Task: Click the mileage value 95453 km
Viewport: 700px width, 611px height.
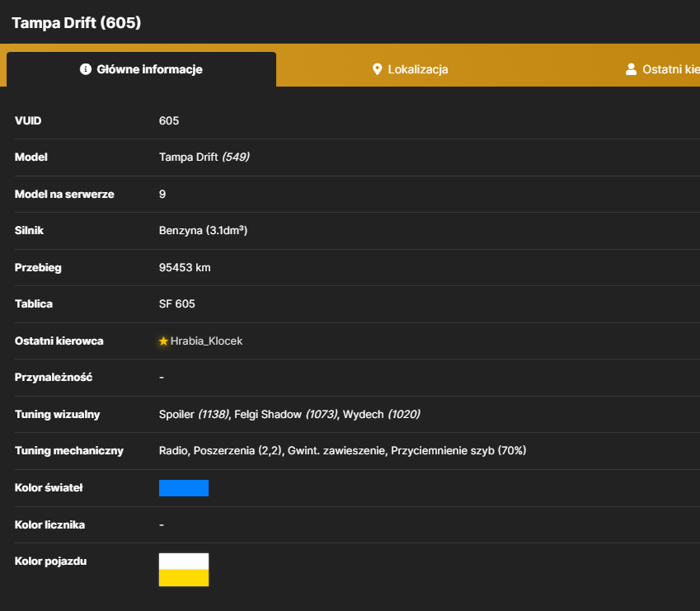Action: tap(185, 267)
